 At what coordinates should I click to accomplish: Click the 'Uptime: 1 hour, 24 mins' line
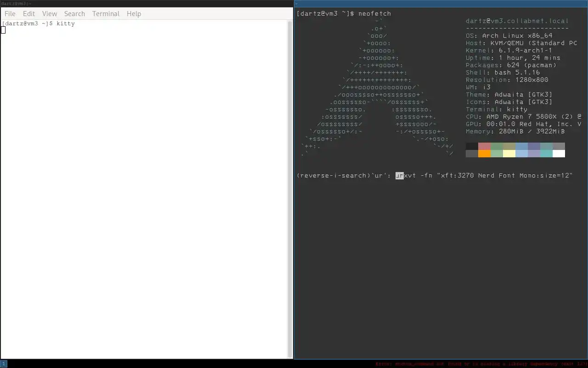[513, 58]
